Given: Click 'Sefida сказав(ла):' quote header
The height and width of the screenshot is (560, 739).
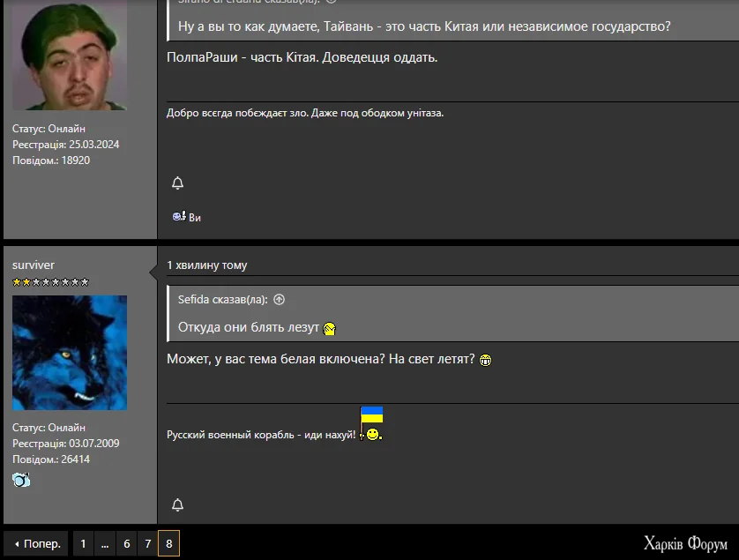Looking at the screenshot, I should 222,299.
